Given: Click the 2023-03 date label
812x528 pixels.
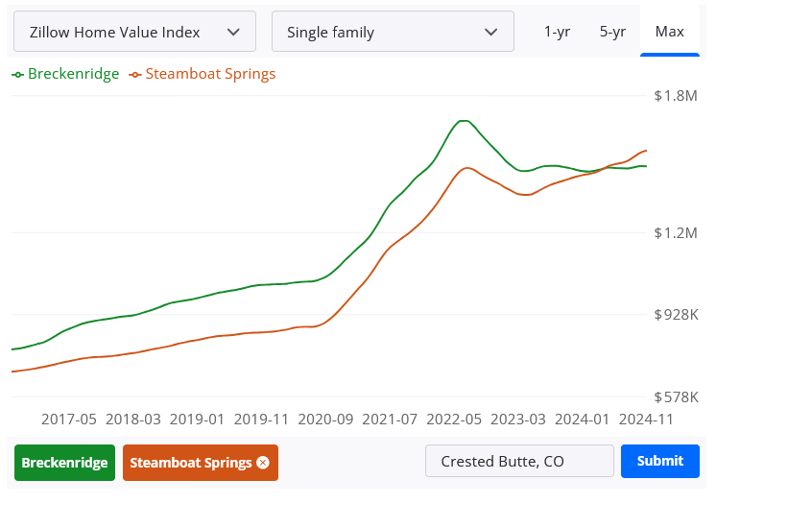Looking at the screenshot, I should [x=518, y=420].
